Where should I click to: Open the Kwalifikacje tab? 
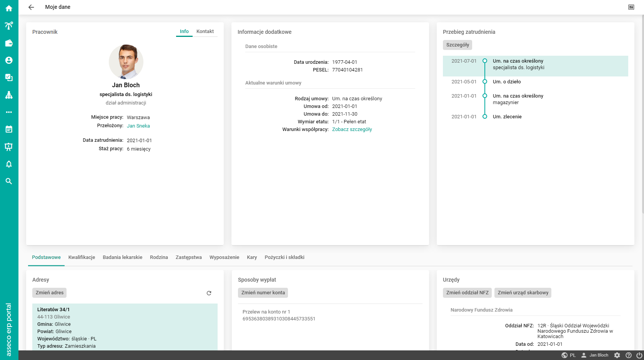tap(82, 257)
